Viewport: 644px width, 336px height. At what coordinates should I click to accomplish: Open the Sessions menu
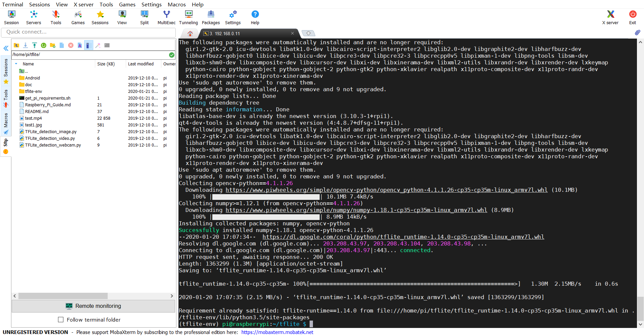[x=40, y=4]
